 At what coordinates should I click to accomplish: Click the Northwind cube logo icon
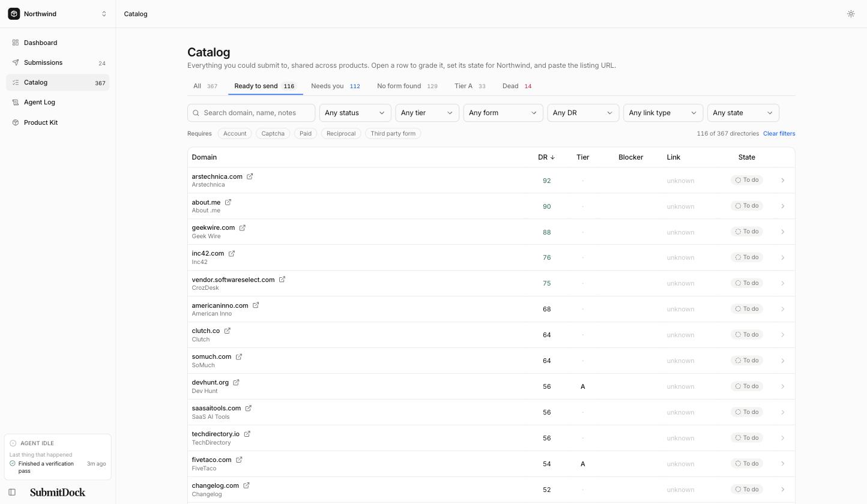[x=14, y=14]
